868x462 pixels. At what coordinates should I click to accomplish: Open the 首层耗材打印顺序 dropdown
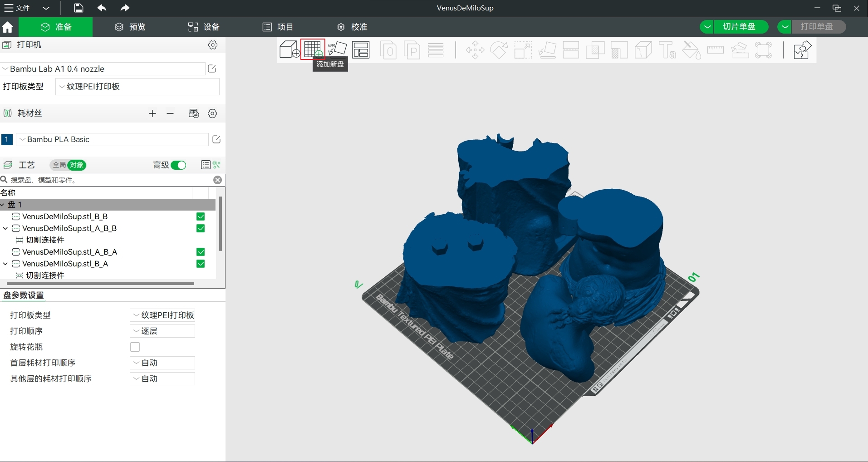(x=162, y=363)
